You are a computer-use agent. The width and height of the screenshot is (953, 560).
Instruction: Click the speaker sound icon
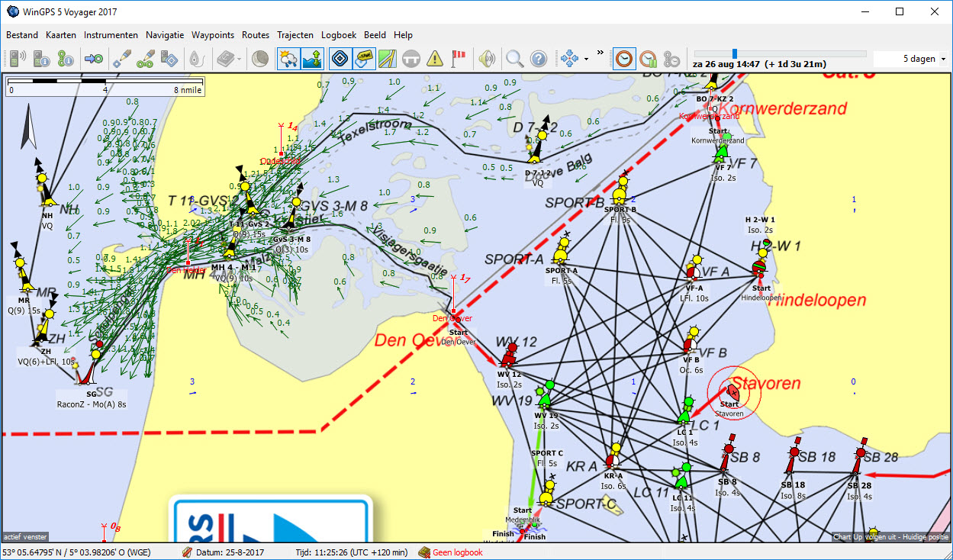click(x=487, y=58)
